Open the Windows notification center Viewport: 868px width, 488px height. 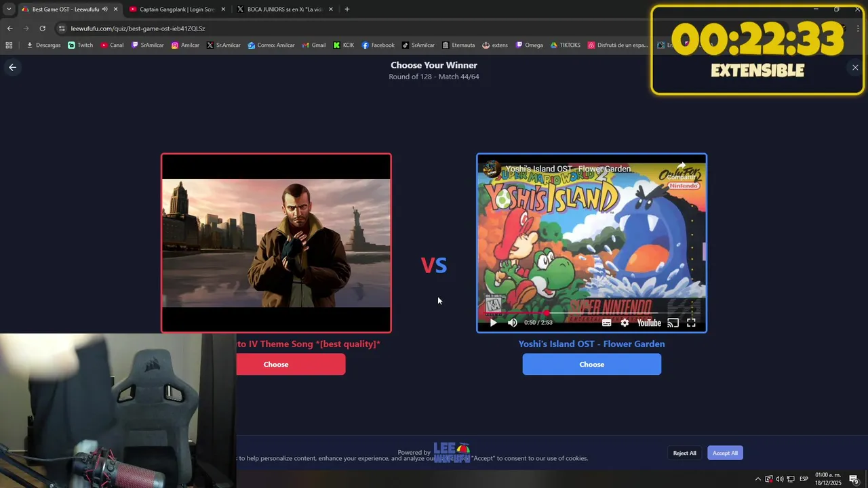[854, 479]
